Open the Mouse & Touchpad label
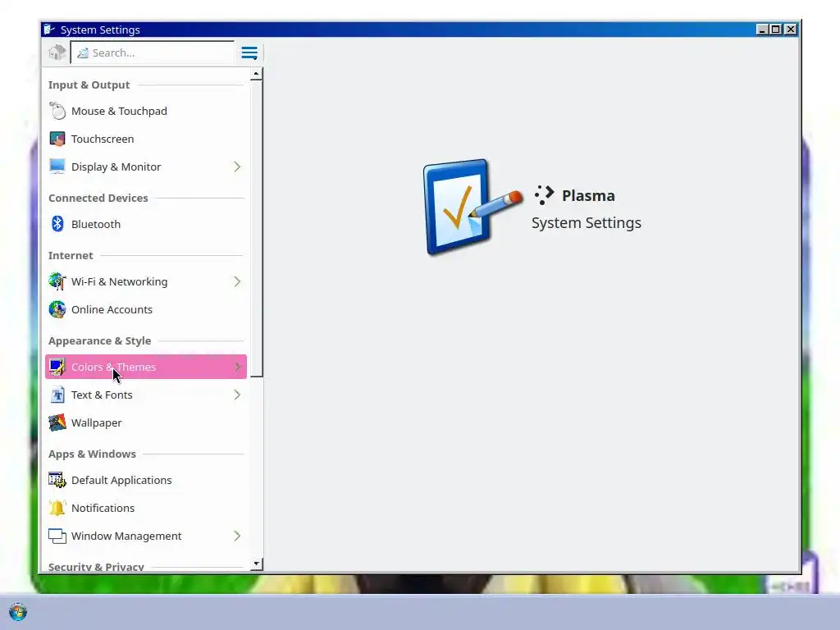The image size is (840, 630). click(x=119, y=111)
